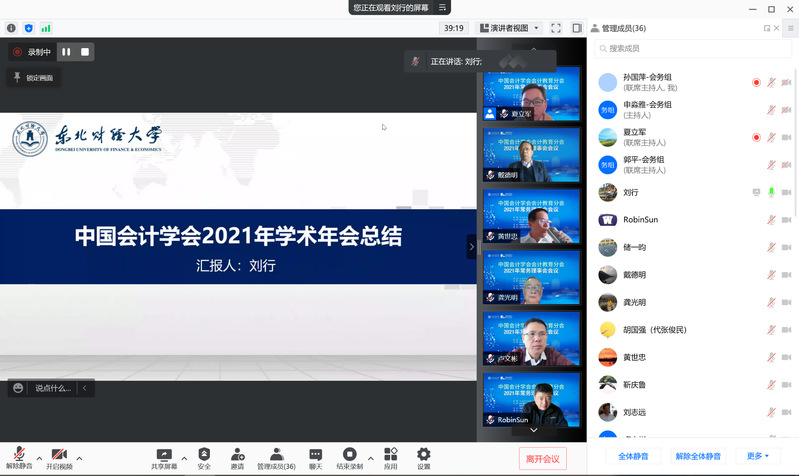Pause the meeting recording
The height and width of the screenshot is (476, 799).
[66, 52]
